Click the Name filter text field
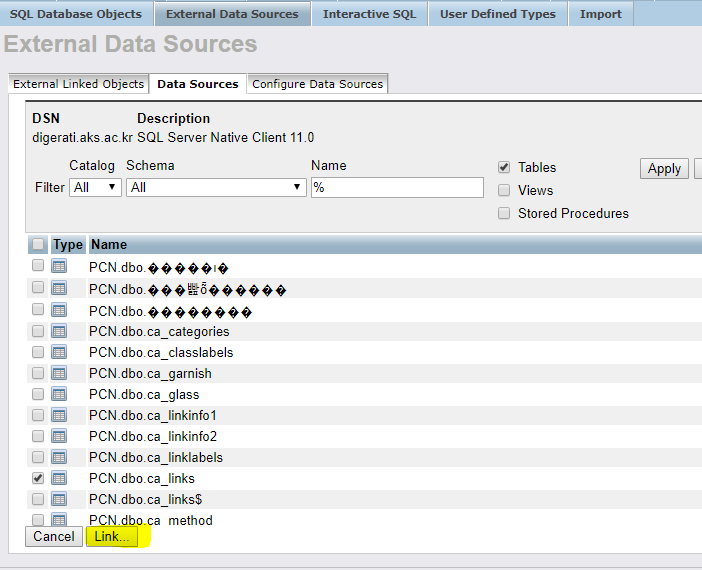702x570 pixels. [397, 187]
